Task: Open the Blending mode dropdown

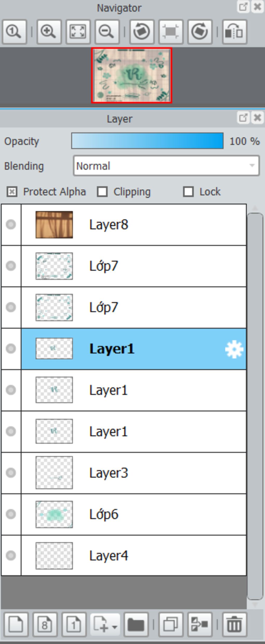Action: (x=166, y=166)
